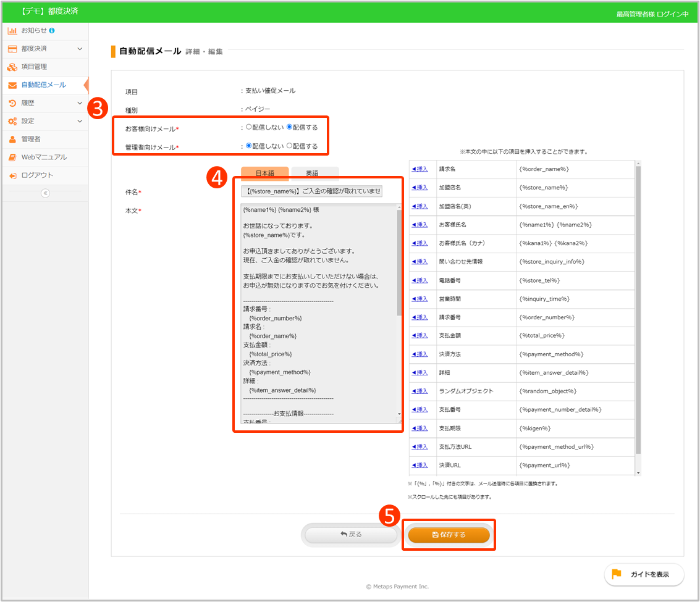
Task: Click the お知らせ chart icon in sidebar
Action: (x=12, y=30)
